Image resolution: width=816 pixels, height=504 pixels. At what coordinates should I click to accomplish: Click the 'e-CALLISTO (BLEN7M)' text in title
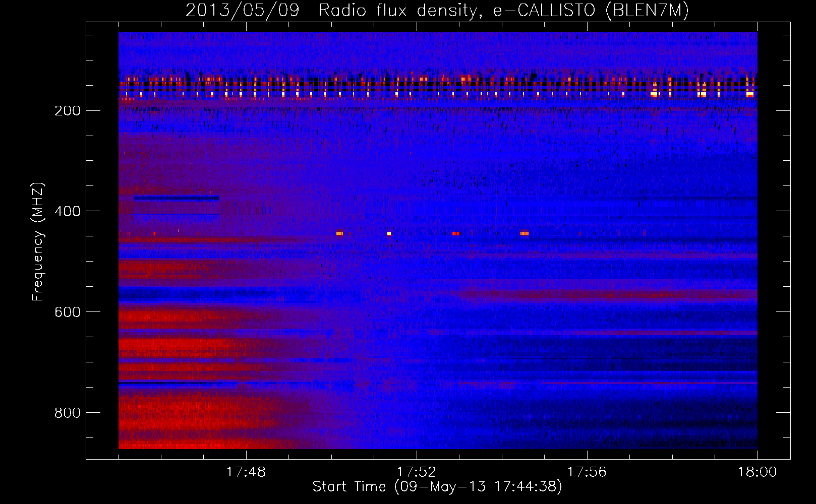click(591, 11)
